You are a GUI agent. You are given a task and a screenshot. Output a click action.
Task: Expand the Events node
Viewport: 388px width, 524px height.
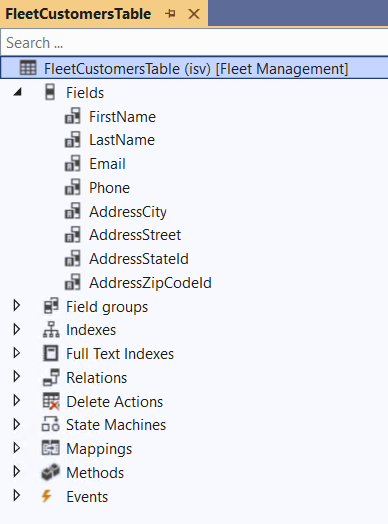pyautogui.click(x=17, y=495)
